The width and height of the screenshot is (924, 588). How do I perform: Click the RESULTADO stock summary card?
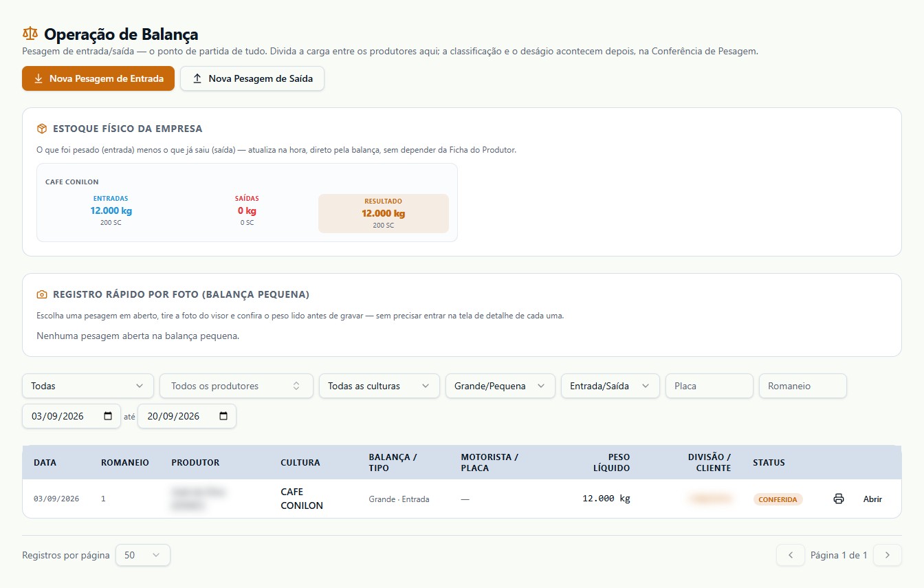[384, 213]
